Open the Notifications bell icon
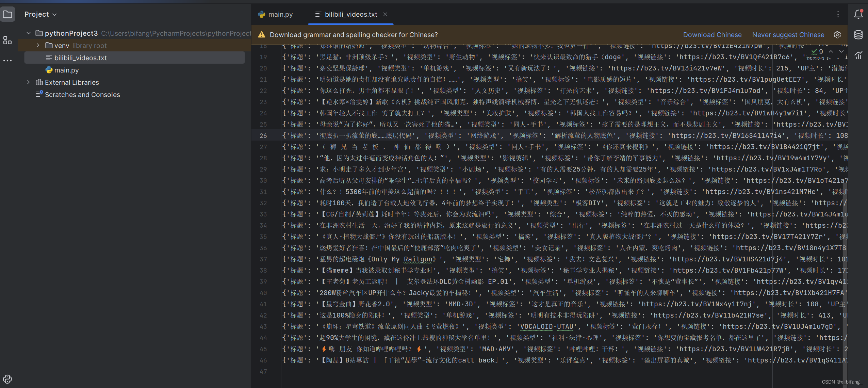The image size is (868, 388). pyautogui.click(x=858, y=14)
